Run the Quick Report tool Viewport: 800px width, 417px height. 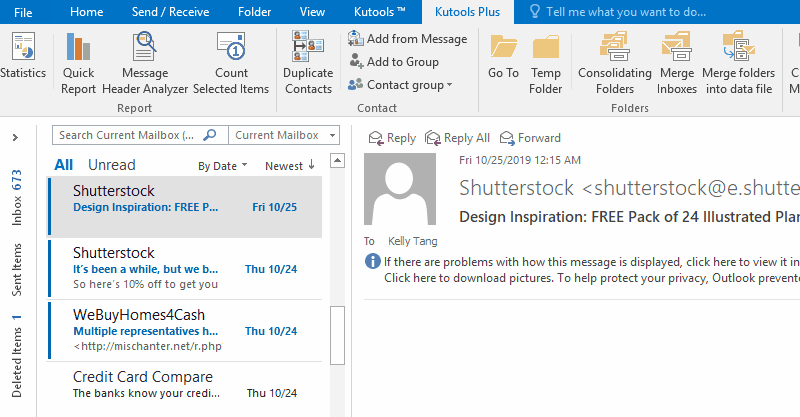pos(78,63)
